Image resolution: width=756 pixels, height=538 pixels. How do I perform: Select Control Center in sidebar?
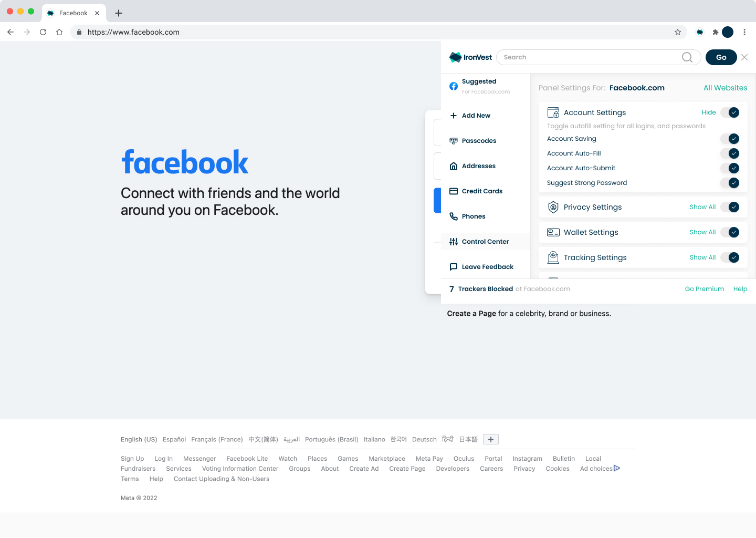[486, 242]
